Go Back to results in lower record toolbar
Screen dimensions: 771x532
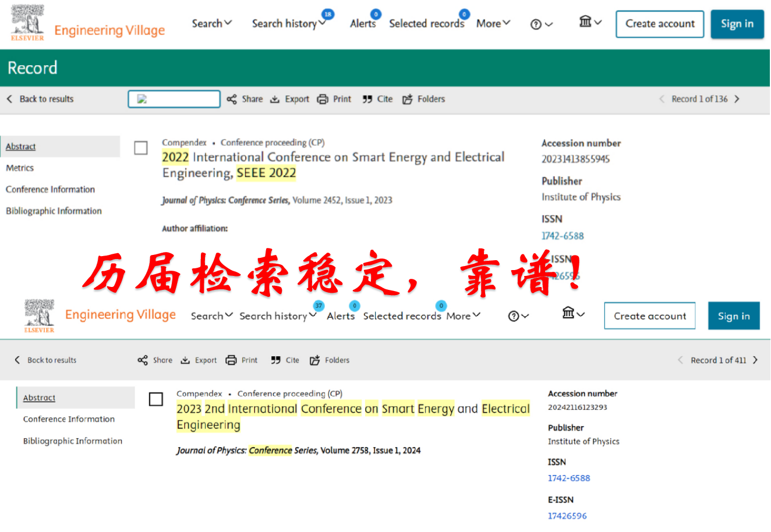coord(45,360)
